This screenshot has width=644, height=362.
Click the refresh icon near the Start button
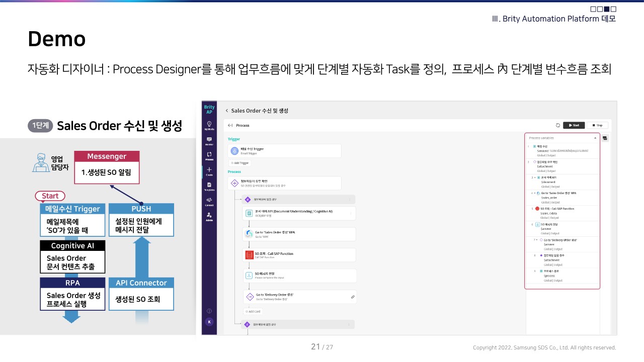(557, 125)
